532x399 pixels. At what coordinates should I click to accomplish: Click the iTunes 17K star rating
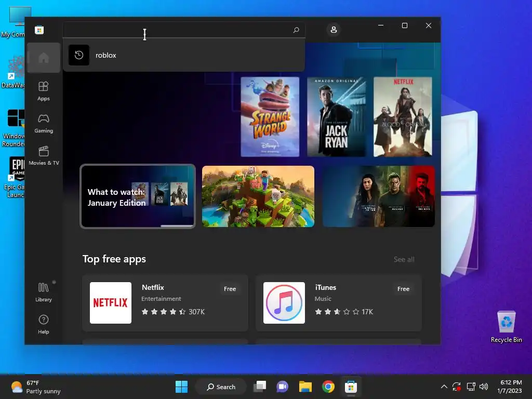click(344, 312)
